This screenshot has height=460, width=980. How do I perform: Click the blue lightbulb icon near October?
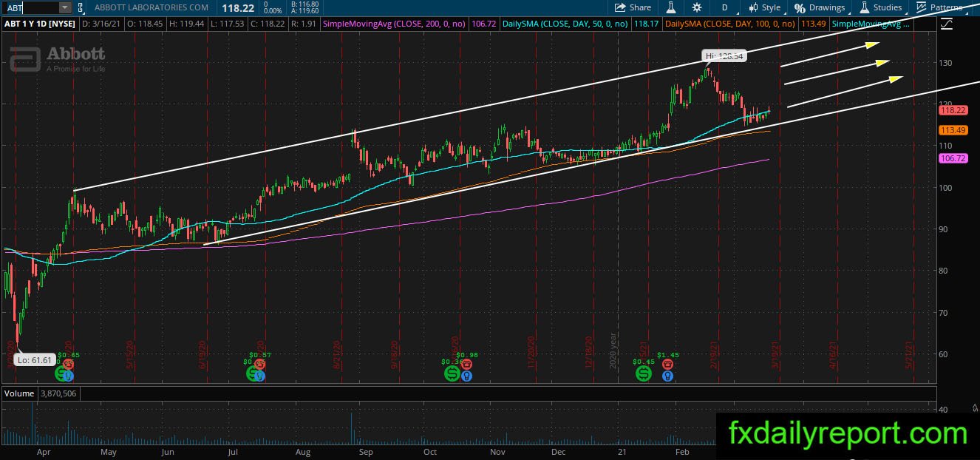[x=466, y=376]
